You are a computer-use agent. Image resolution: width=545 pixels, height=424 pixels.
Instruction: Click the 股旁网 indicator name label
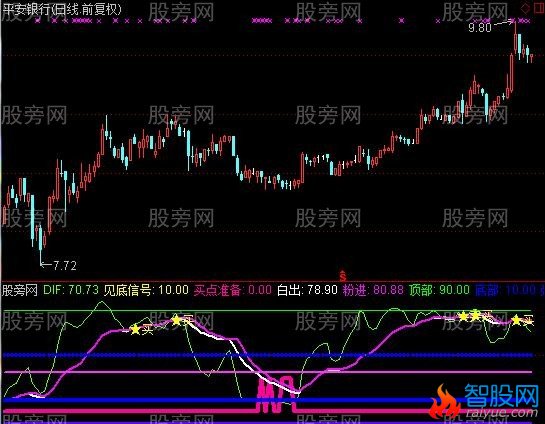pyautogui.click(x=20, y=290)
